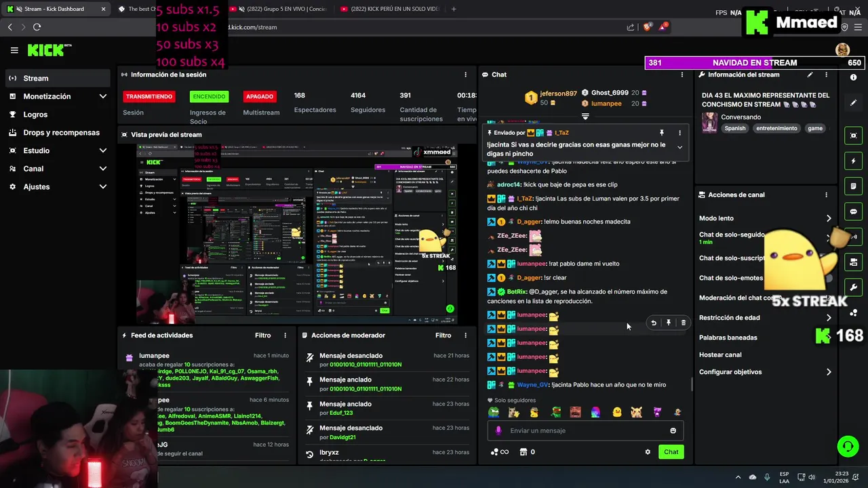Switch to Grupo 5 EN VIVO tab
Viewport: 868px width, 488px height.
coord(281,9)
